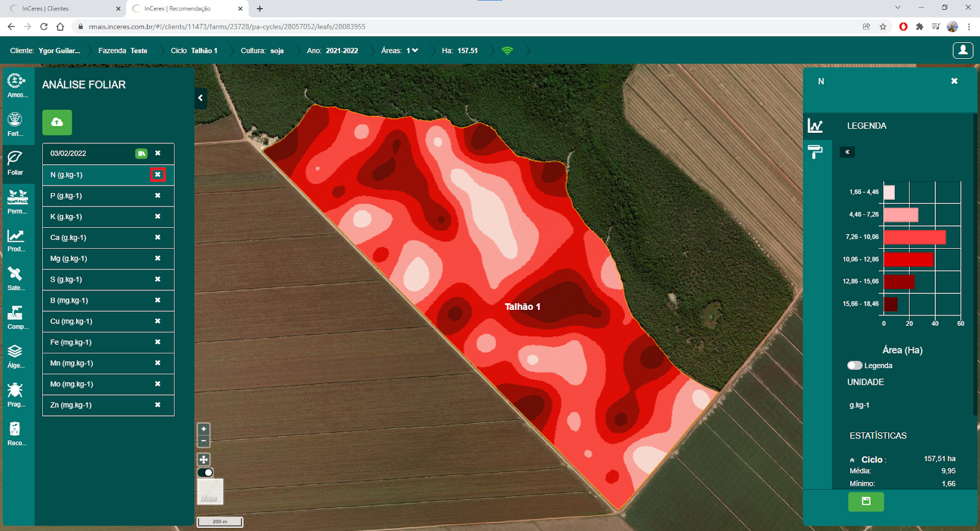
Task: Click the green icon on 03/02/2022 row
Action: pos(141,154)
